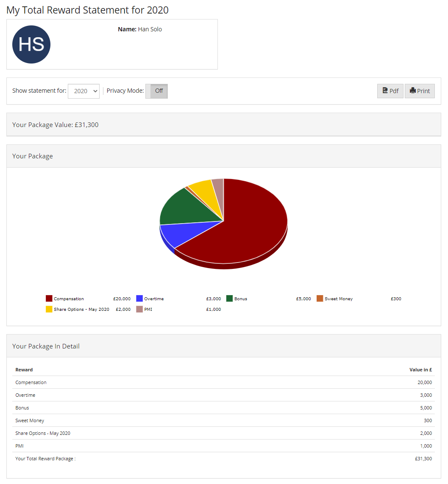
Task: Enable privacy by clicking the Privacy Mode control
Action: coord(156,91)
